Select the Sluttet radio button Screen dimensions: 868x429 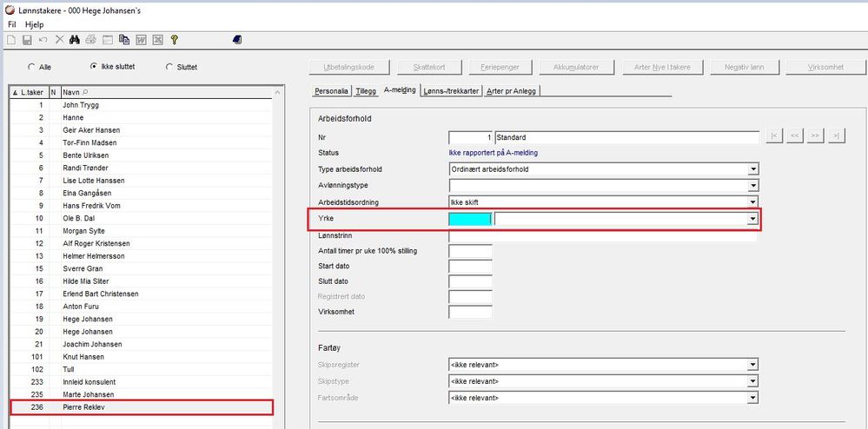tap(169, 67)
